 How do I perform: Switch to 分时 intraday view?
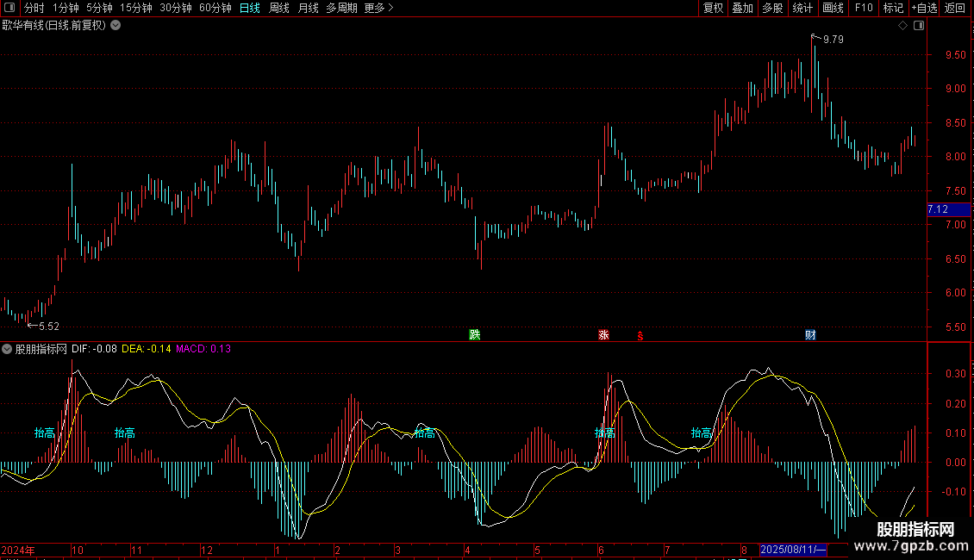[34, 8]
